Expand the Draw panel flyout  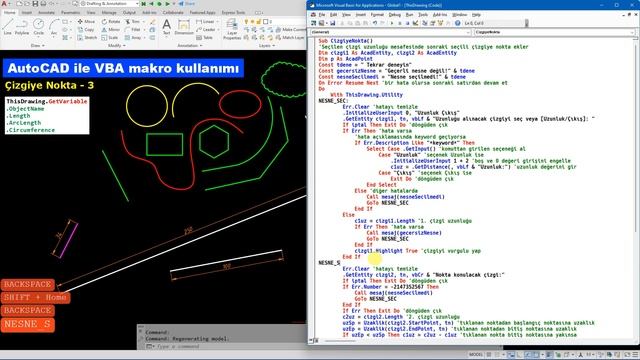[x=38, y=46]
